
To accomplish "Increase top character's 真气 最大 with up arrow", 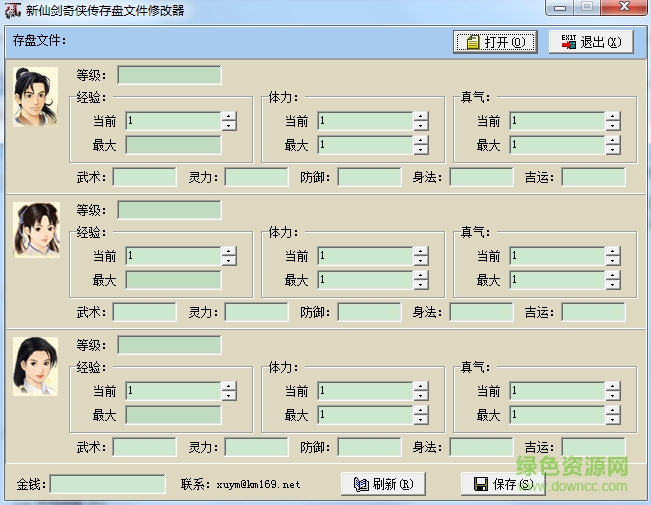I will tap(613, 140).
